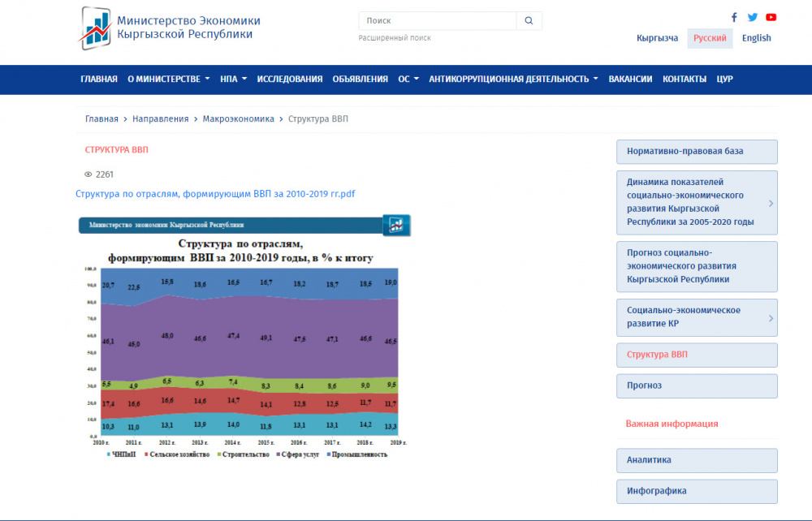Image resolution: width=812 pixels, height=521 pixels.
Task: Click the search magnifier icon
Action: pos(529,21)
